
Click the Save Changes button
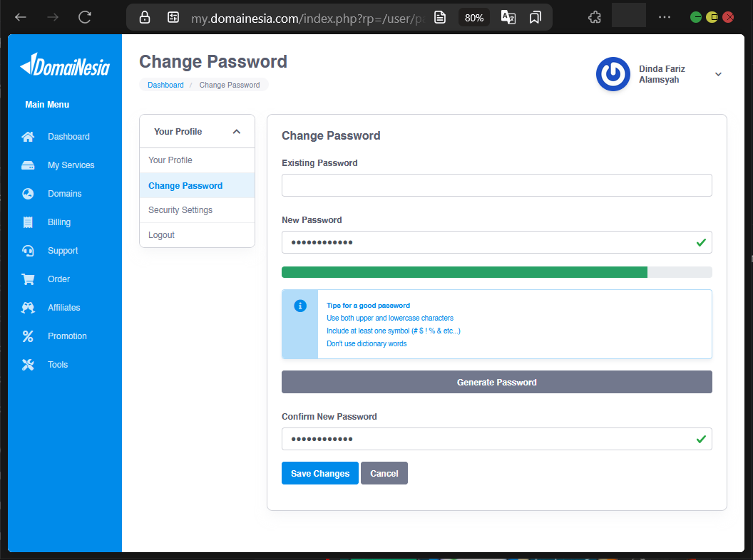click(x=320, y=473)
